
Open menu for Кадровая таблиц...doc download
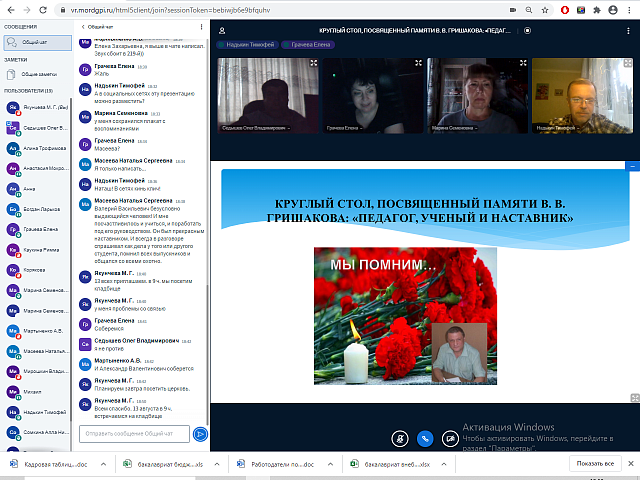coord(104,464)
